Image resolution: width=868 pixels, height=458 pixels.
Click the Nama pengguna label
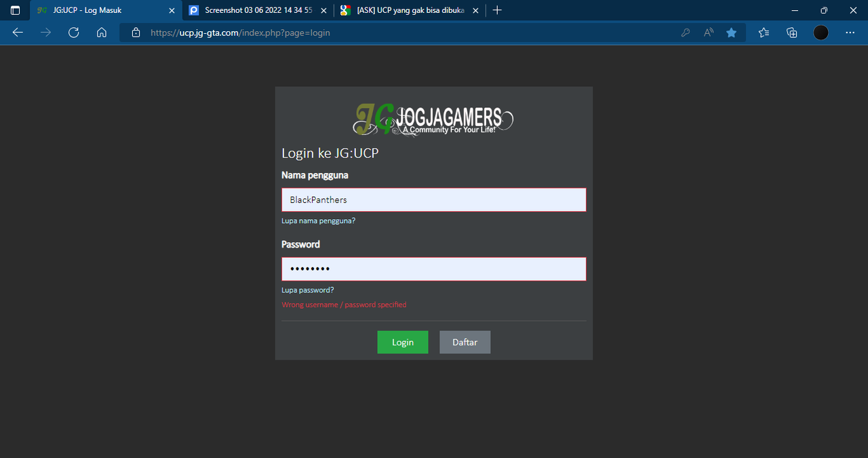(315, 175)
